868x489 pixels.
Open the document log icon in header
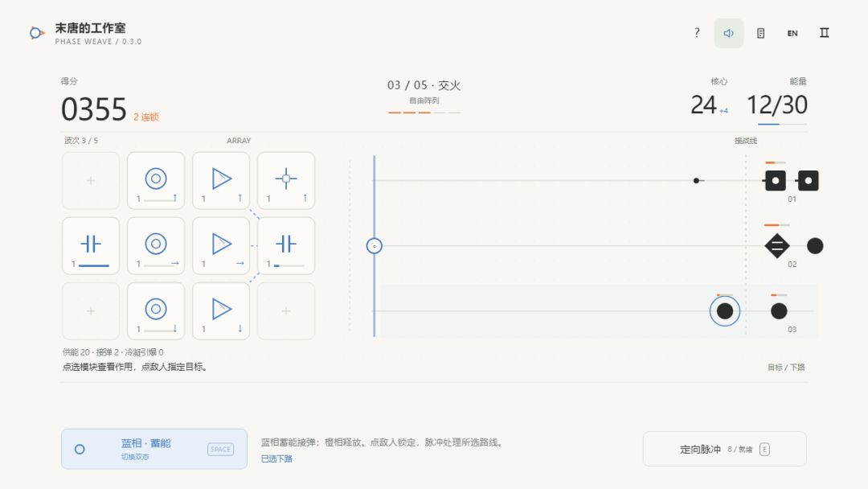tap(760, 33)
